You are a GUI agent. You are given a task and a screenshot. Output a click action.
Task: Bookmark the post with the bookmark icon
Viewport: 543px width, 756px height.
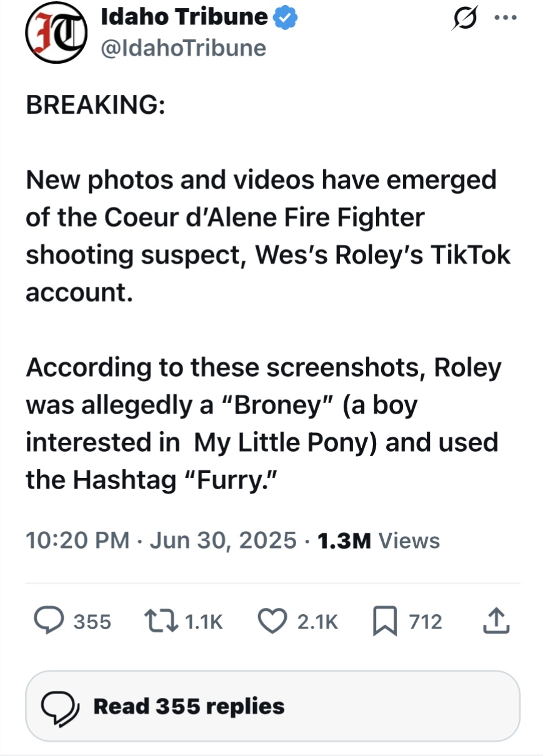(384, 621)
